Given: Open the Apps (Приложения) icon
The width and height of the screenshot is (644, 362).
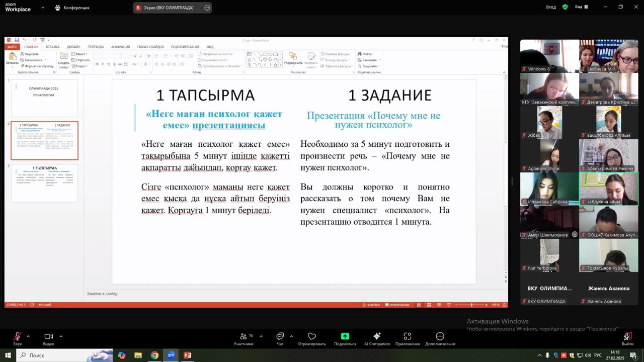Looking at the screenshot, I should [x=408, y=337].
